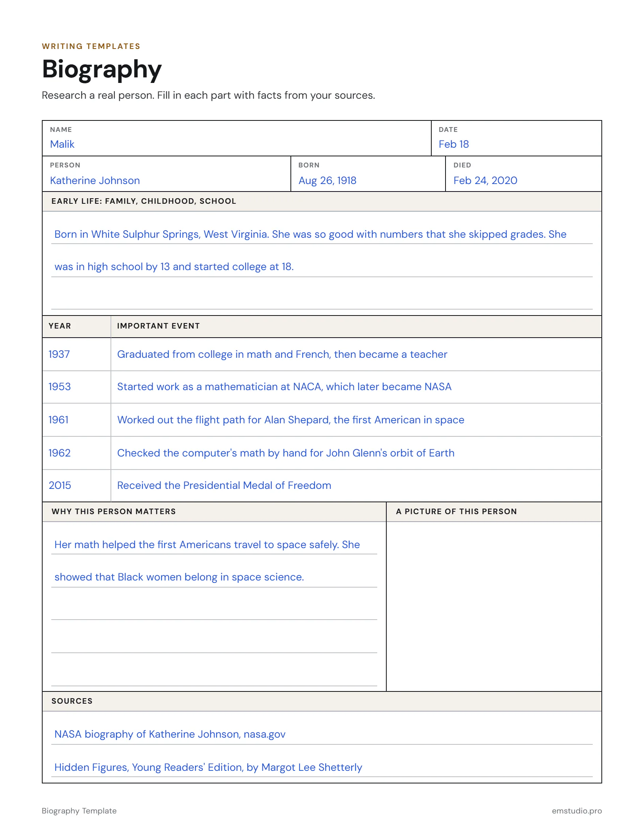Viewport: 644px width, 834px height.
Task: Select the year cell 2015
Action: click(x=77, y=485)
